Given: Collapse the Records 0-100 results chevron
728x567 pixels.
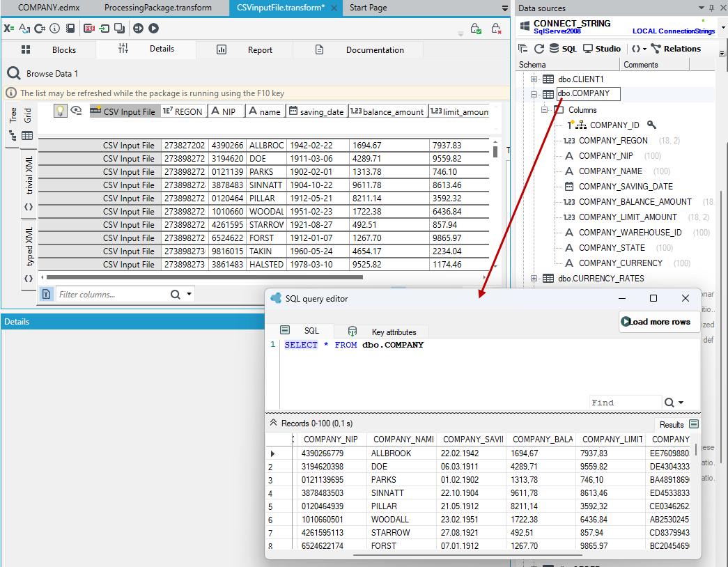Looking at the screenshot, I should click(x=274, y=423).
